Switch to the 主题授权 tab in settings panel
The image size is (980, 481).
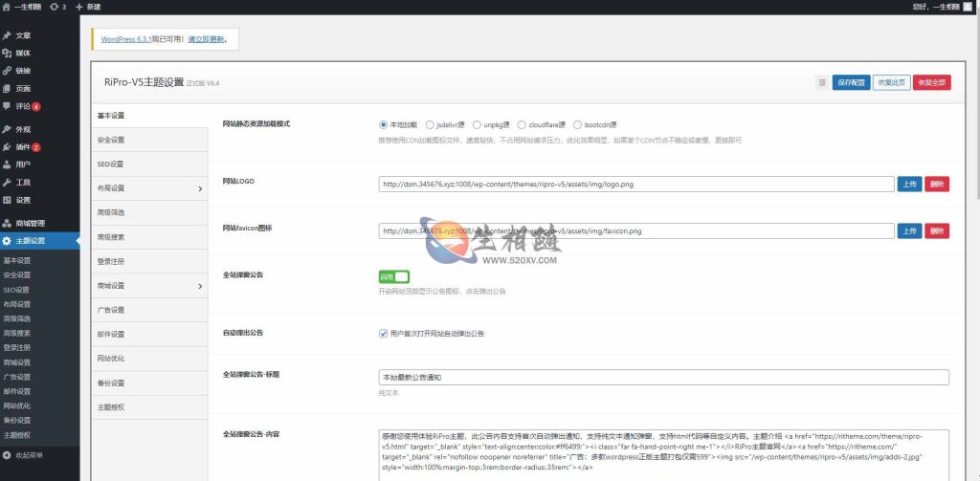tap(149, 407)
